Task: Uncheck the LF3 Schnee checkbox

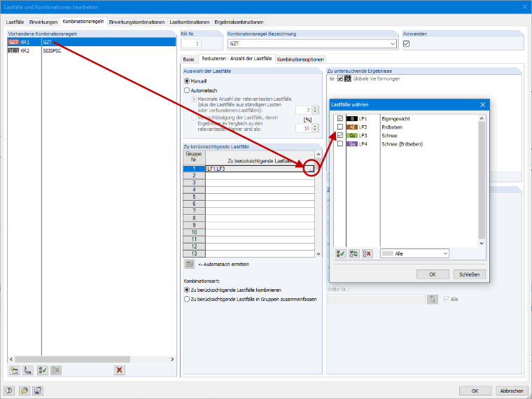Action: (340, 135)
